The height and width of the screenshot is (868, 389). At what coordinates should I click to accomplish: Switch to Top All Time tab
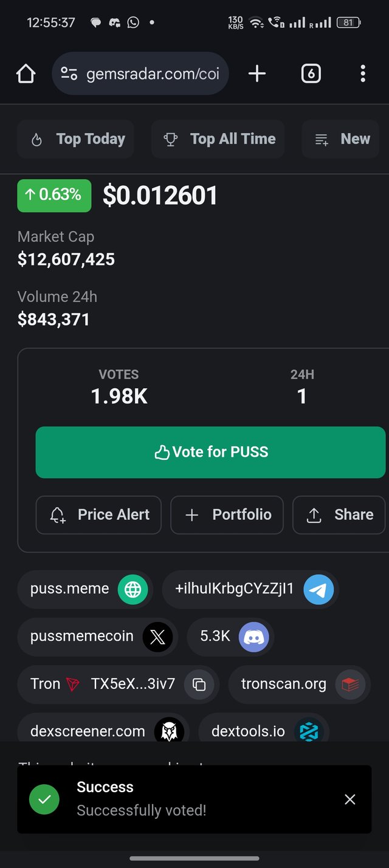tap(218, 139)
